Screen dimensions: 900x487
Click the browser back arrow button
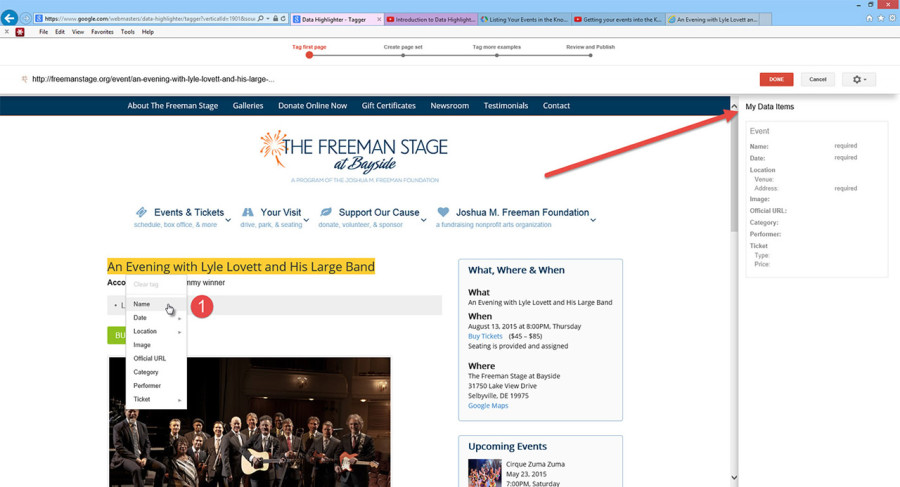(9, 18)
